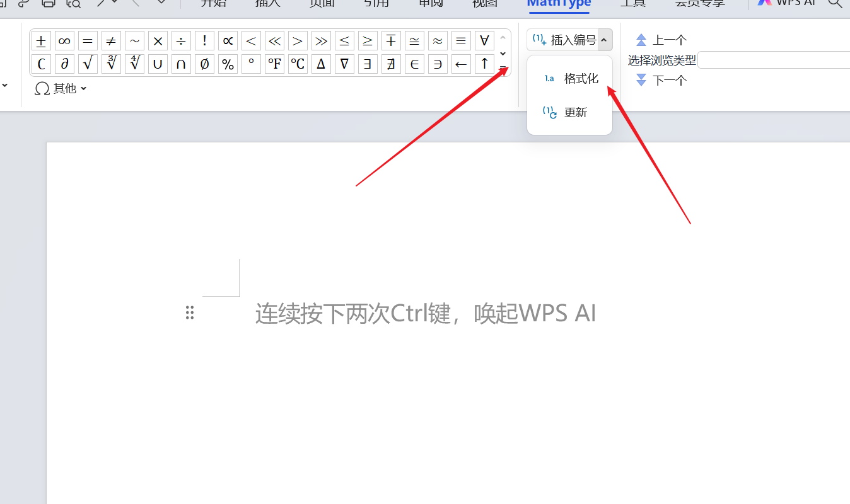The width and height of the screenshot is (850, 504).
Task: Expand the full symbol gallery list
Action: [503, 68]
